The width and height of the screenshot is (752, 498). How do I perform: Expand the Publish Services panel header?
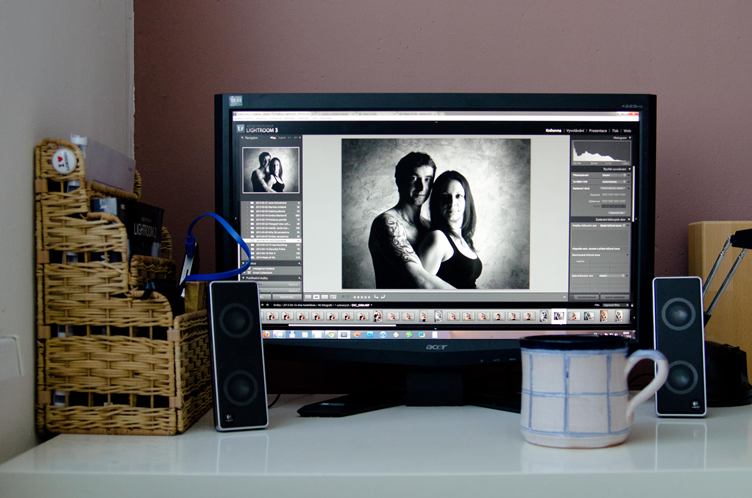pos(271,278)
